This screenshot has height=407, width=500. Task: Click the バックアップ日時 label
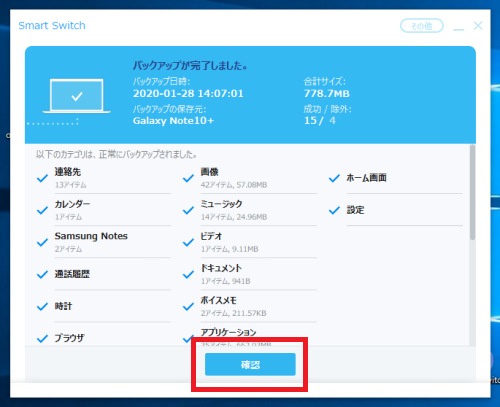161,81
